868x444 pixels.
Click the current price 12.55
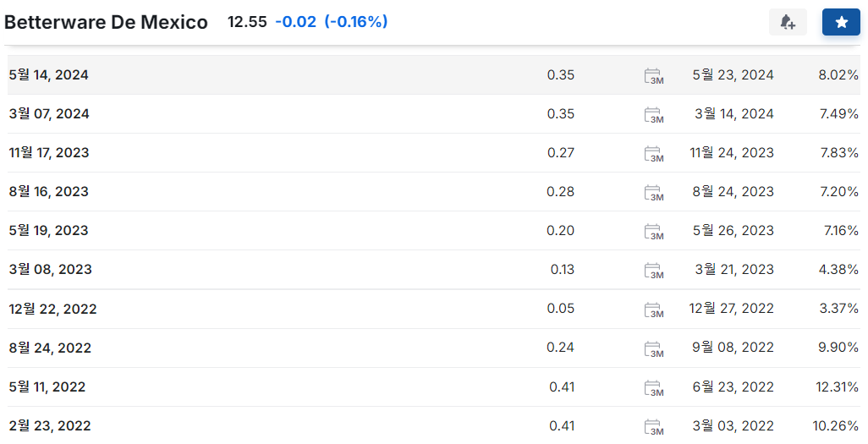coord(246,22)
